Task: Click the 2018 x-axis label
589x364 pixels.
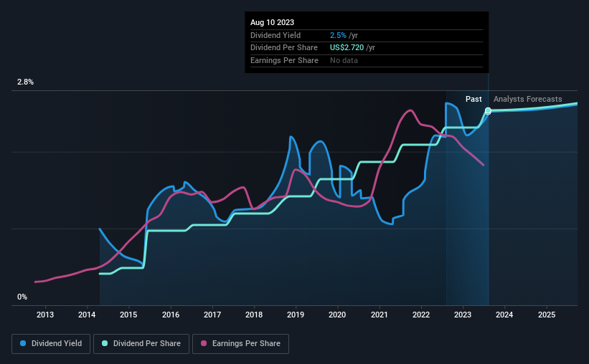Action: [254, 315]
